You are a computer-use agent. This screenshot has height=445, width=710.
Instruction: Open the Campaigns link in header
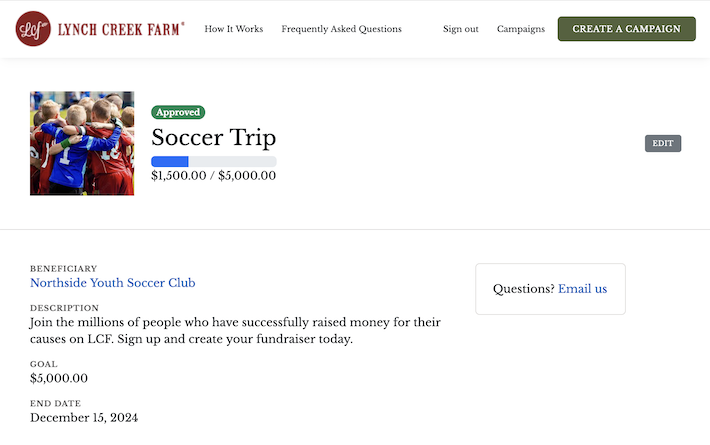pyautogui.click(x=521, y=29)
